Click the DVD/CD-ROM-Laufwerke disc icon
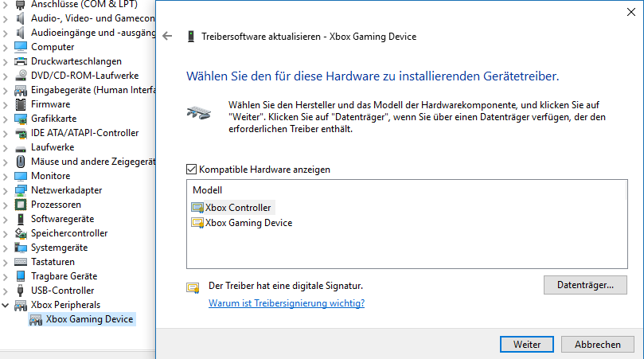The width and height of the screenshot is (644, 359). coord(20,76)
